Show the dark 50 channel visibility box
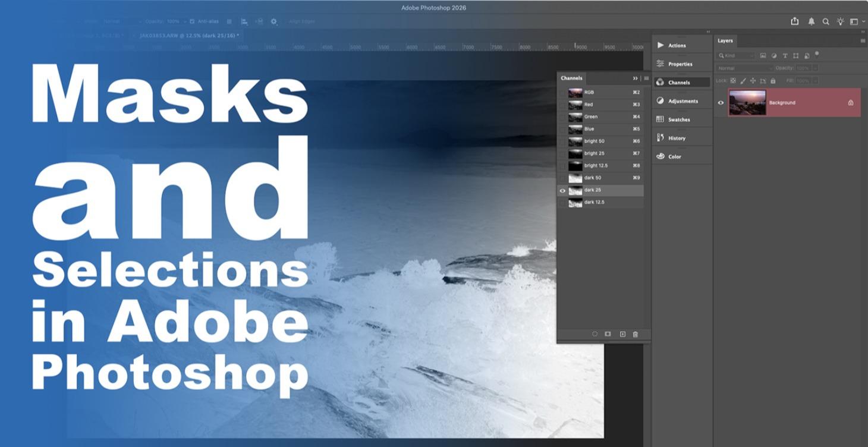868x447 pixels. [562, 178]
